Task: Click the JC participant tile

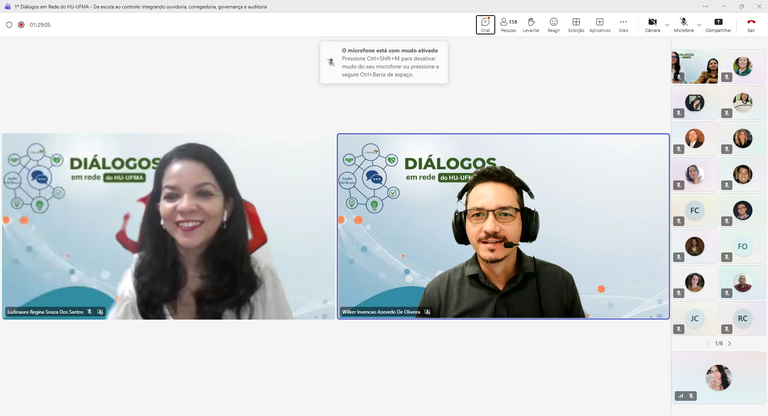Action: click(695, 318)
